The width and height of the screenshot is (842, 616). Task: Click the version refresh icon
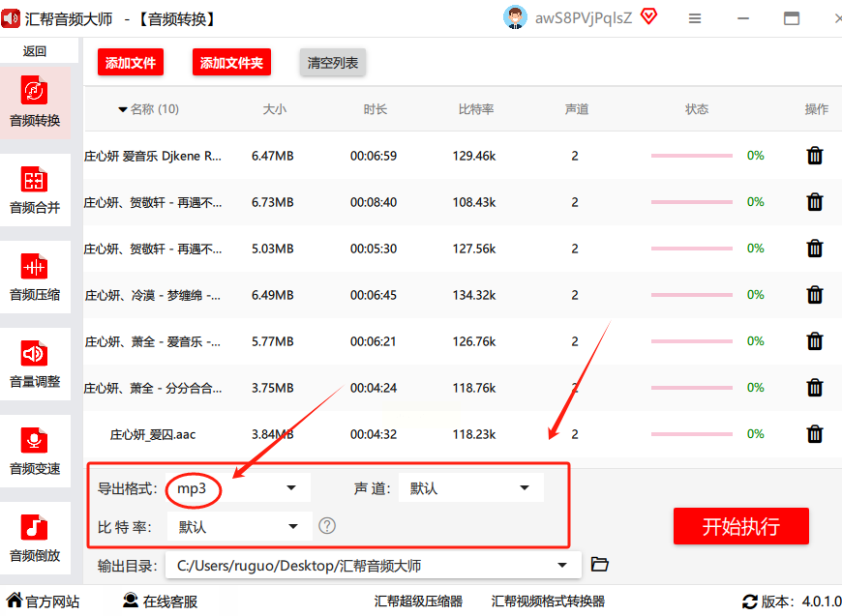point(750,601)
